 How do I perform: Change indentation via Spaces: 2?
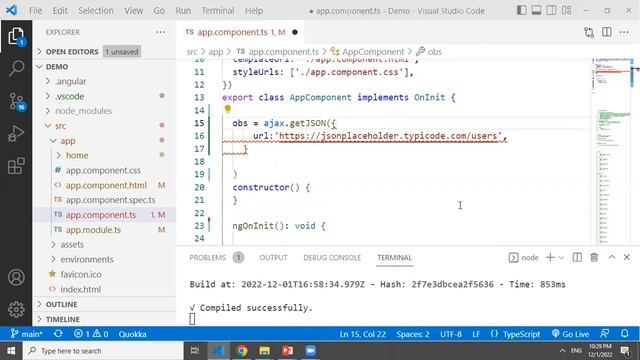[x=413, y=334]
